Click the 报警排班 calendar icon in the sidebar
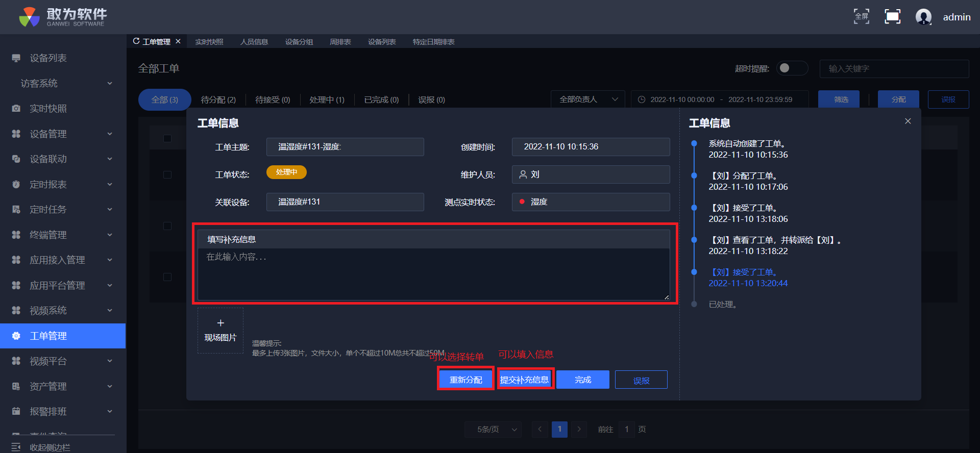Viewport: 980px width, 453px height. (x=16, y=411)
